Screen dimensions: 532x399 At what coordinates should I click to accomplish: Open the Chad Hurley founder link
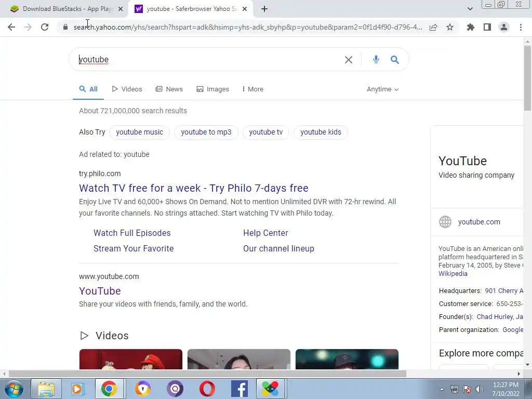tap(495, 316)
